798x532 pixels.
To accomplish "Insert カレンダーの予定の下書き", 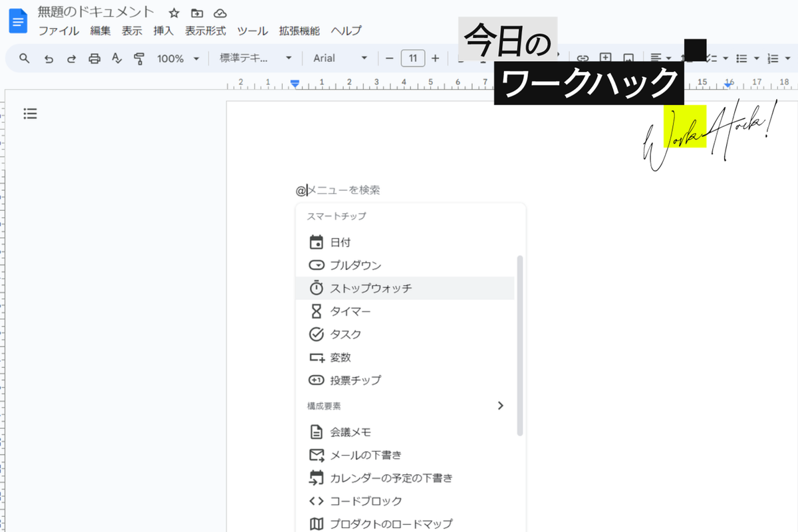I will click(405, 478).
